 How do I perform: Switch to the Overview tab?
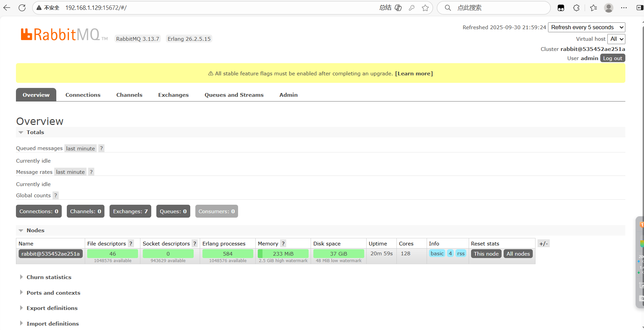click(36, 95)
